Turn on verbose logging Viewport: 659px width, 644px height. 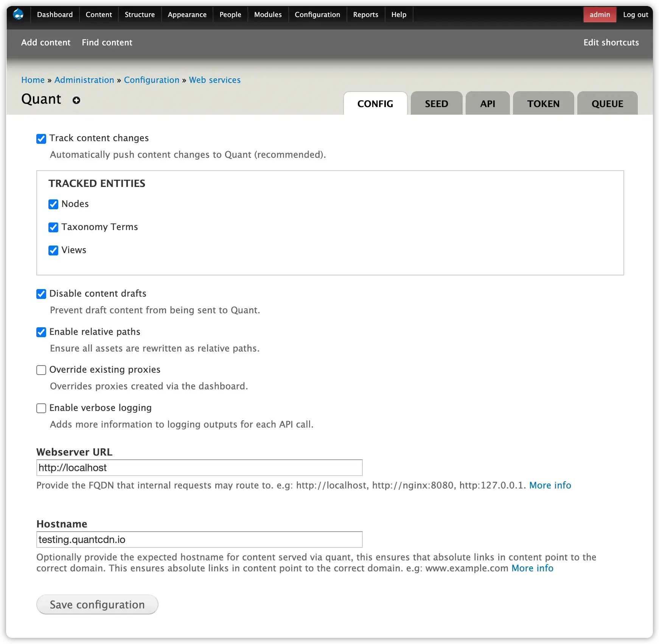pos(41,408)
